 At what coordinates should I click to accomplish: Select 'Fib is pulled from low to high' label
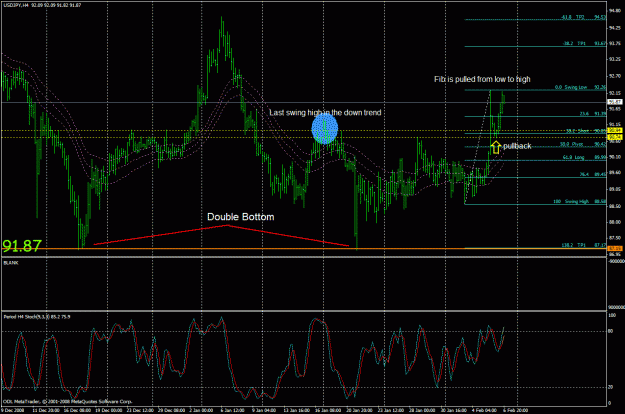tap(482, 79)
